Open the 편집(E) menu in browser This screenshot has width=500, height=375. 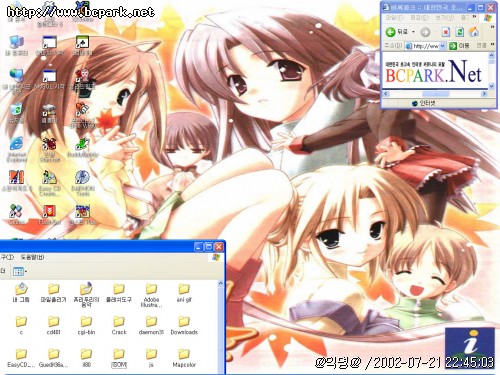(419, 17)
